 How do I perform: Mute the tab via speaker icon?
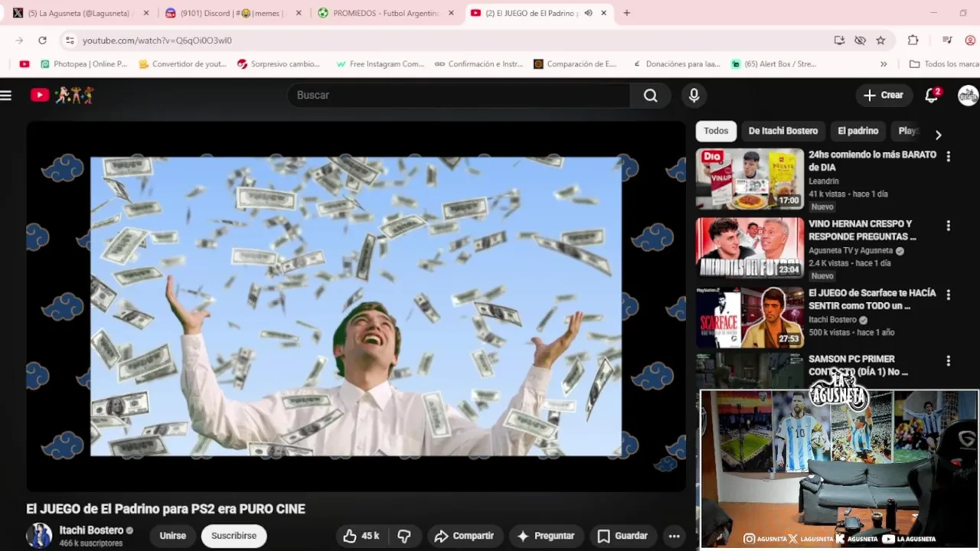pos(588,13)
